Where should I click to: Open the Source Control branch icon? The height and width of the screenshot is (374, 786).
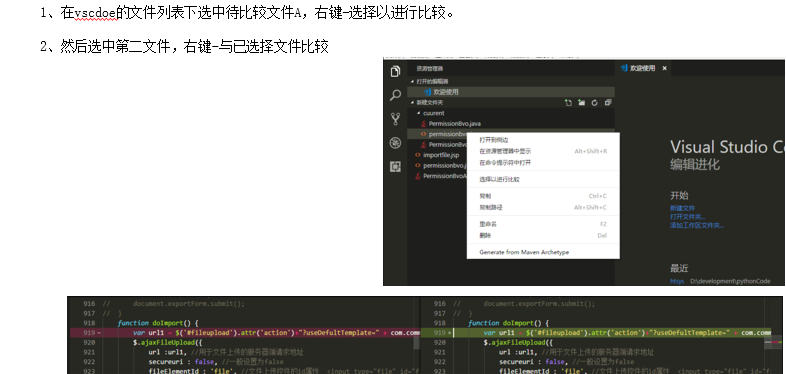tap(396, 119)
